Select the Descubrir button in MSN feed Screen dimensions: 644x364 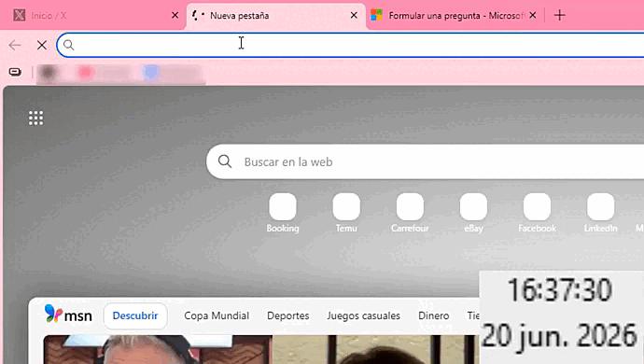(135, 315)
